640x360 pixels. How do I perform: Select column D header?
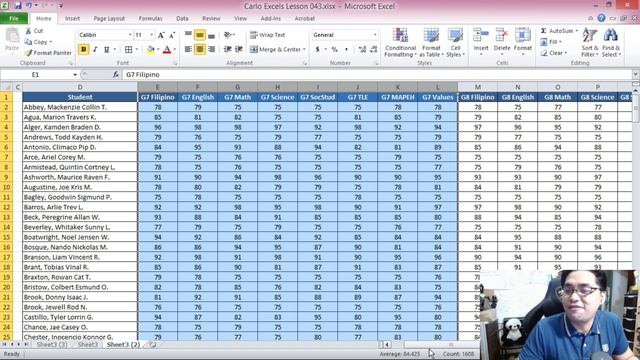coord(80,87)
